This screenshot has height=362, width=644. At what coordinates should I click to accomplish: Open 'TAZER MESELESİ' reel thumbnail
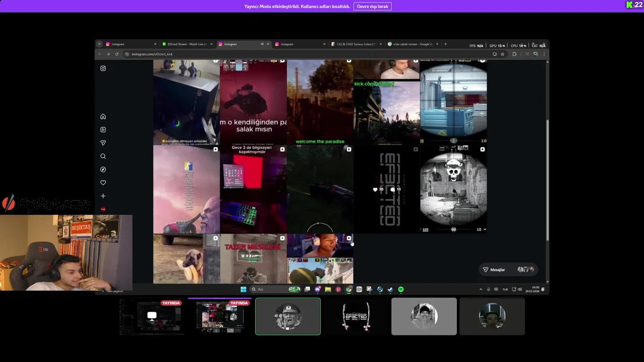click(253, 259)
